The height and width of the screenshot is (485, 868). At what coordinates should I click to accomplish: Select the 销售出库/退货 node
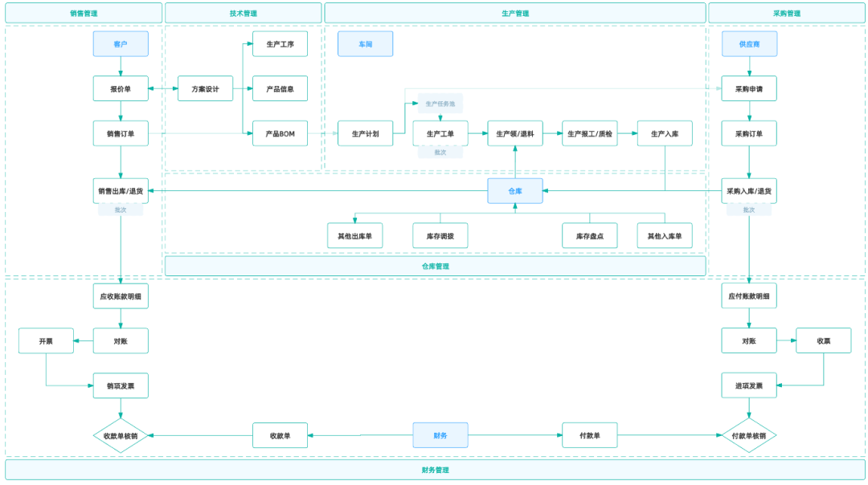[121, 191]
